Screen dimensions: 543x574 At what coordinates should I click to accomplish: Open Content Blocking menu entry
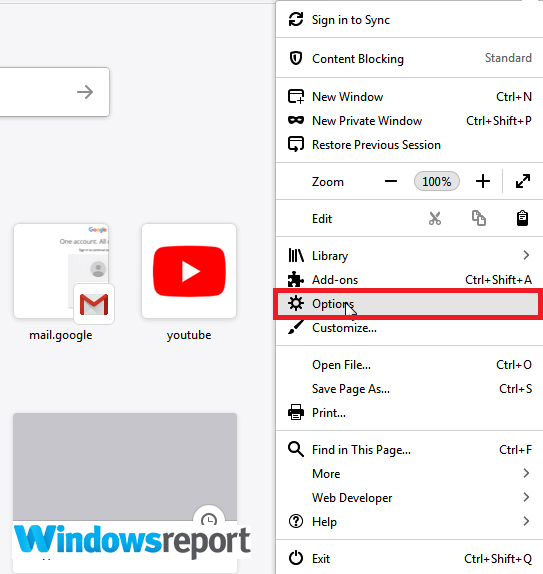click(x=409, y=58)
